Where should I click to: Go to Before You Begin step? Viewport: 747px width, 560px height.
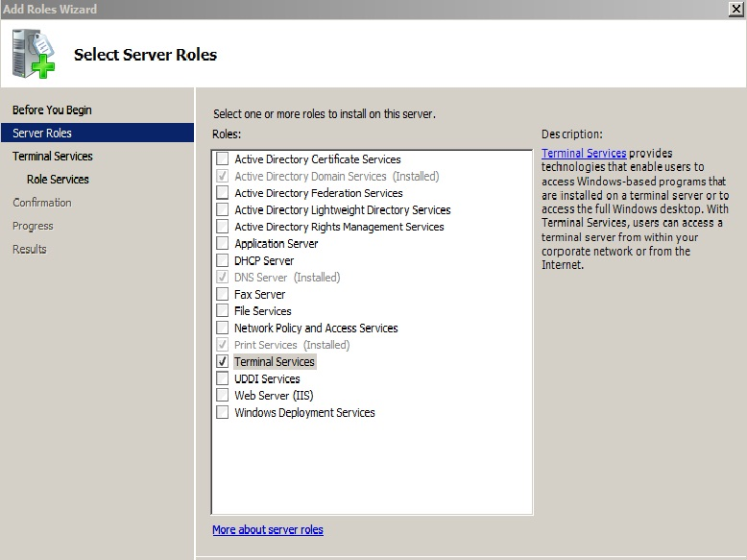[x=52, y=110]
